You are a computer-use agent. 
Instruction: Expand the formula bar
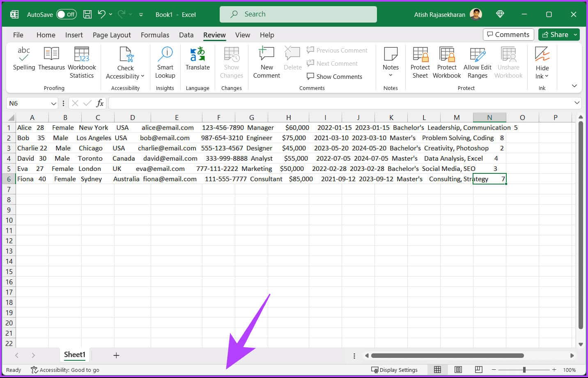[577, 103]
